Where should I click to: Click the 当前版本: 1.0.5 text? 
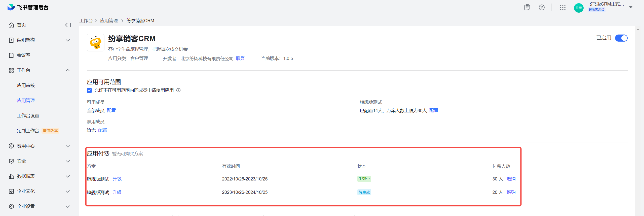point(277,58)
